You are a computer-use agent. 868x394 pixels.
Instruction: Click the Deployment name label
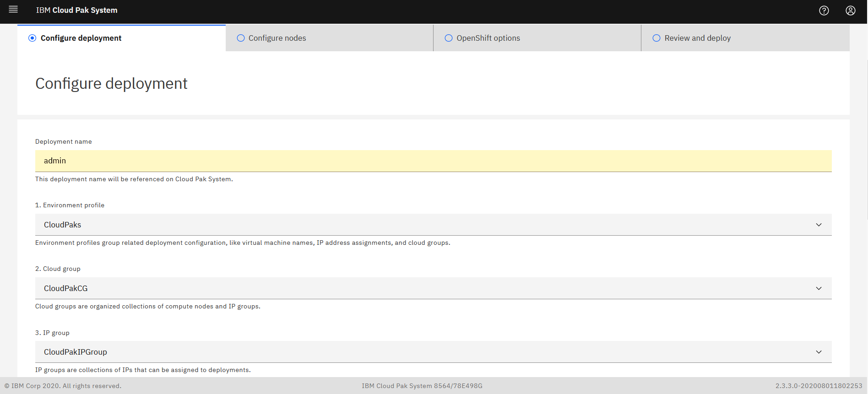click(x=64, y=141)
